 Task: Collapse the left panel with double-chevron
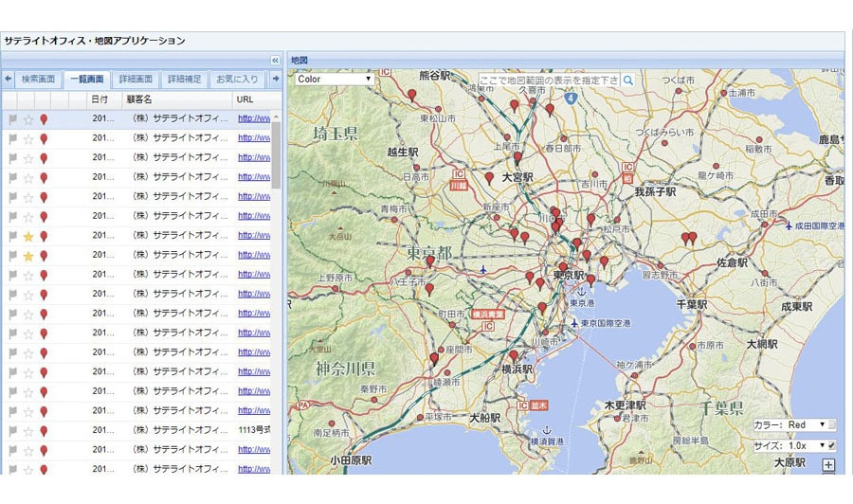[275, 60]
